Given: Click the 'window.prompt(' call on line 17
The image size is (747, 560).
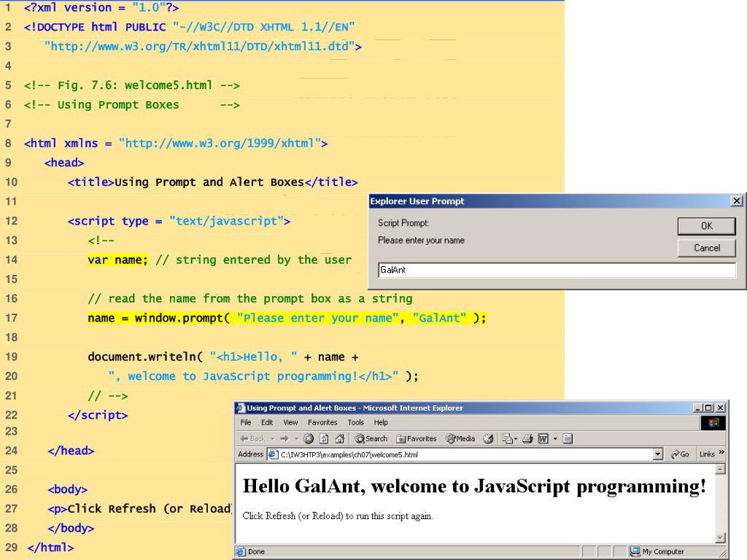Looking at the screenshot, I should tap(182, 318).
